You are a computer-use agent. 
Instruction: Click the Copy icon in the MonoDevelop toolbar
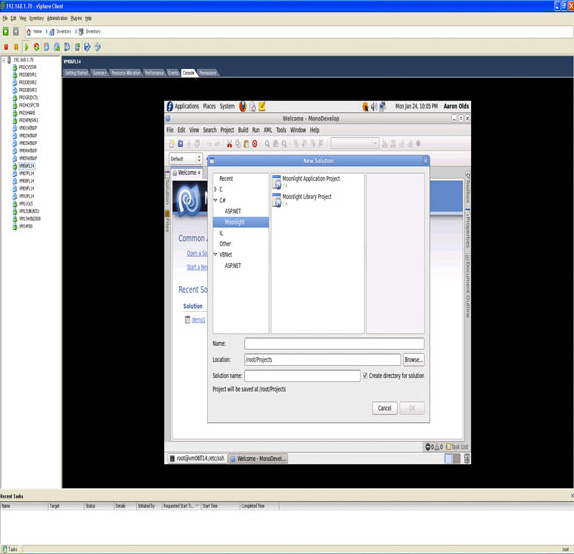click(x=238, y=144)
